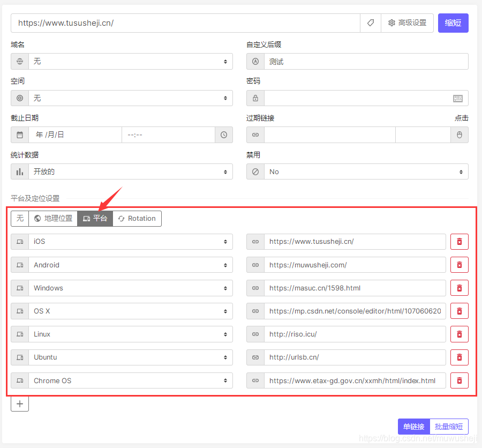Open the 统计数据 dropdown showing 开放的

point(131,171)
